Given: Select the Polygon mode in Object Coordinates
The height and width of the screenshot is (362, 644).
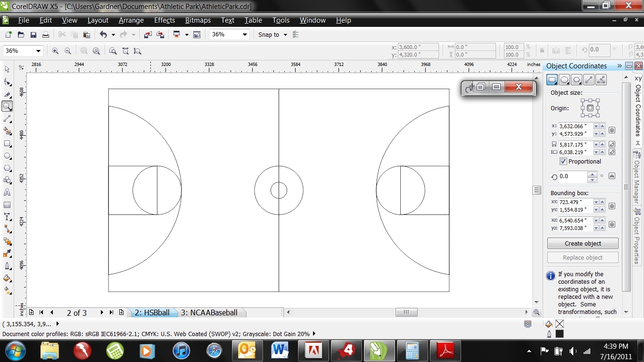Looking at the screenshot, I should pyautogui.click(x=576, y=80).
